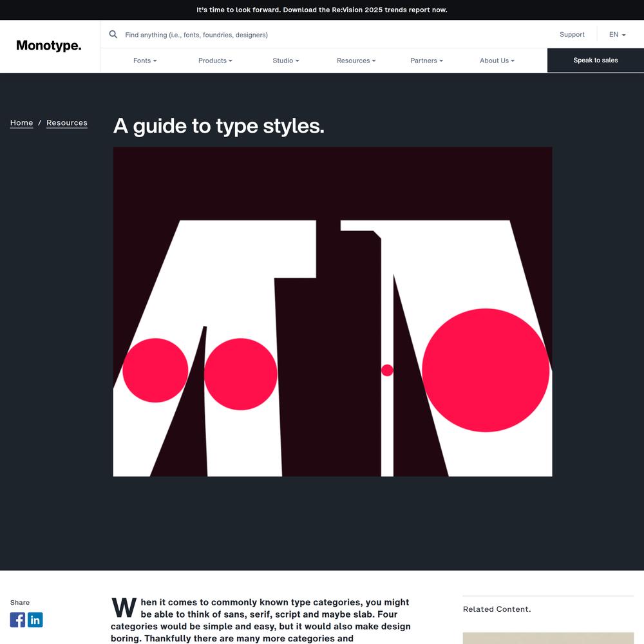Screen dimensions: 644x644
Task: Share article on Facebook icon
Action: click(17, 620)
